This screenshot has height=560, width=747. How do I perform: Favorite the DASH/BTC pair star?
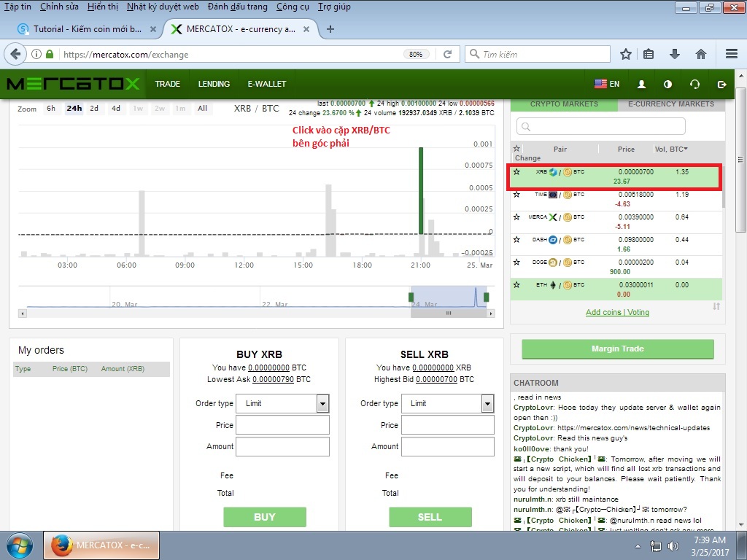516,239
